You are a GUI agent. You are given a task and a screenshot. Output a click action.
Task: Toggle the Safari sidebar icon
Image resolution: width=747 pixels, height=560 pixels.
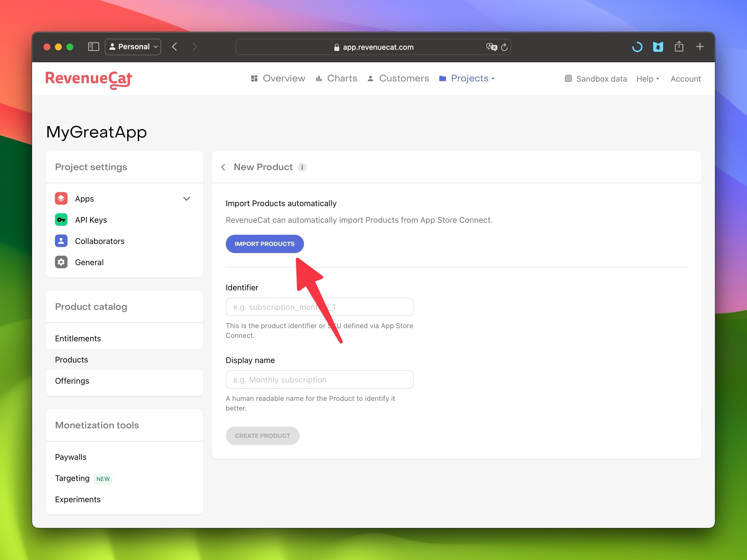[x=94, y=47]
